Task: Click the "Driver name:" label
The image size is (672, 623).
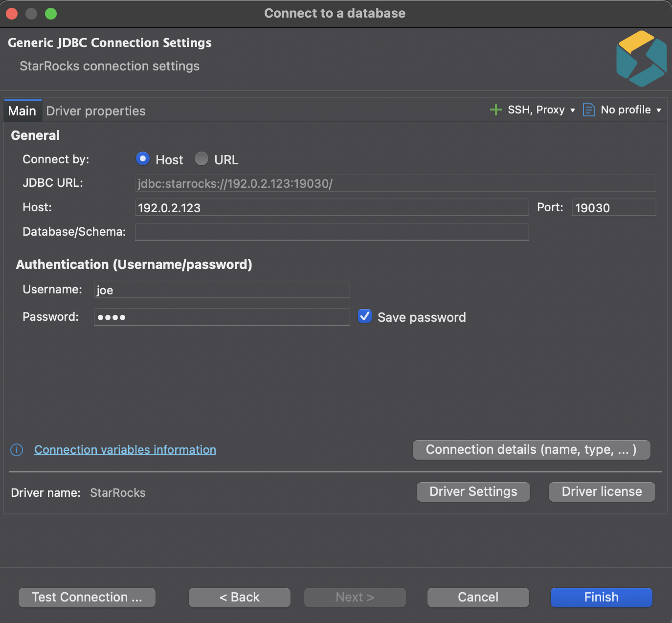Action: coord(45,492)
